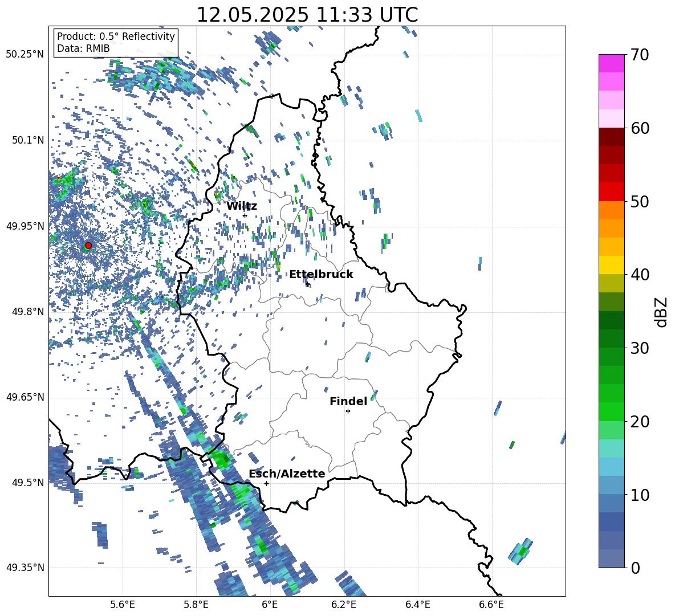Click the latitude label 49.8°N
The width and height of the screenshot is (675, 616).
27,312
